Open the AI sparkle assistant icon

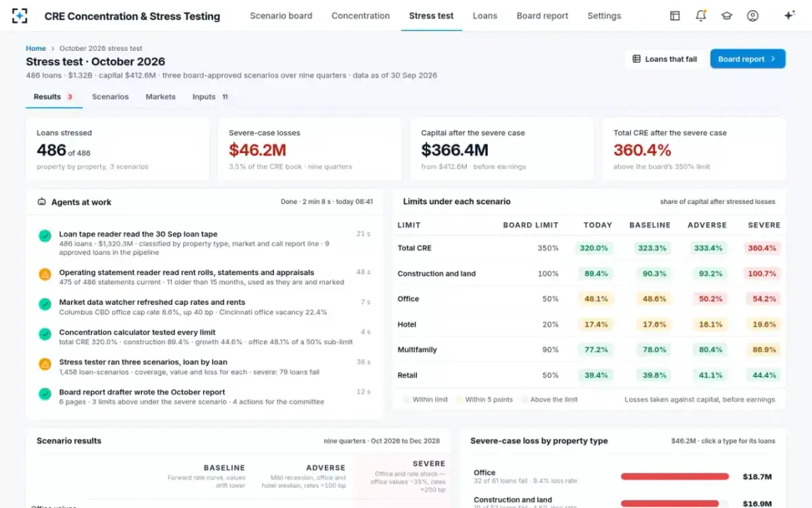(x=789, y=16)
